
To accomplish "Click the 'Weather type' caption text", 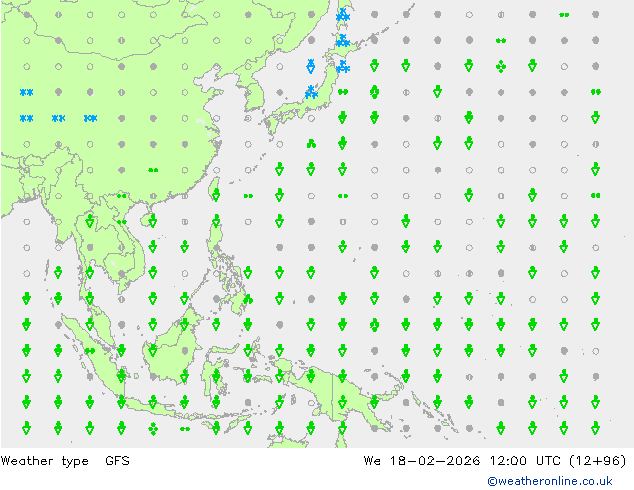I will pyautogui.click(x=44, y=461).
